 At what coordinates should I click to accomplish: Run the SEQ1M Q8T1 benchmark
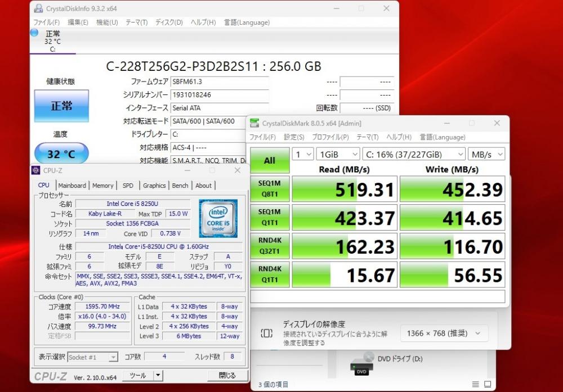coord(270,188)
